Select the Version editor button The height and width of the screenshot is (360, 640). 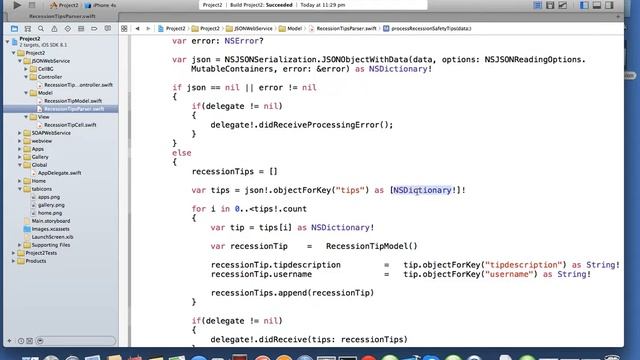point(563,5)
